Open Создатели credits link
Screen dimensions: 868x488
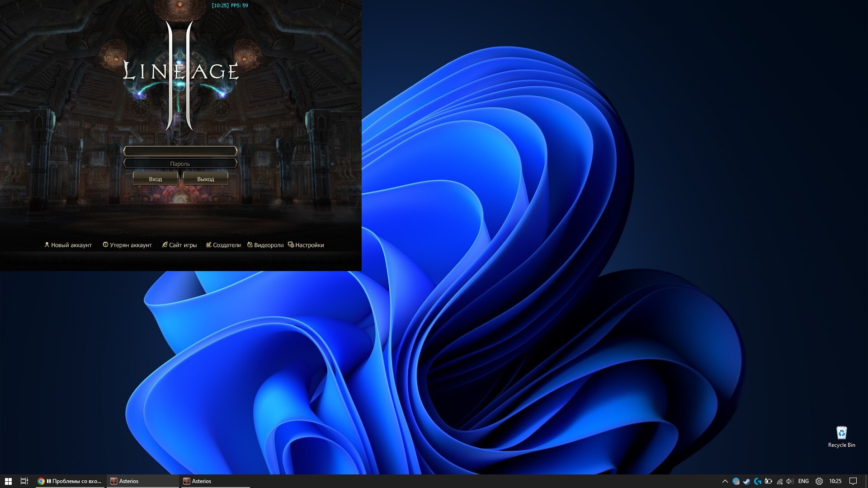[227, 245]
